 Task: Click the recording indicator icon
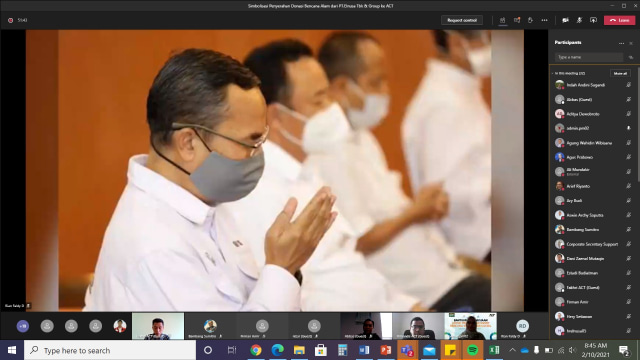click(10, 20)
